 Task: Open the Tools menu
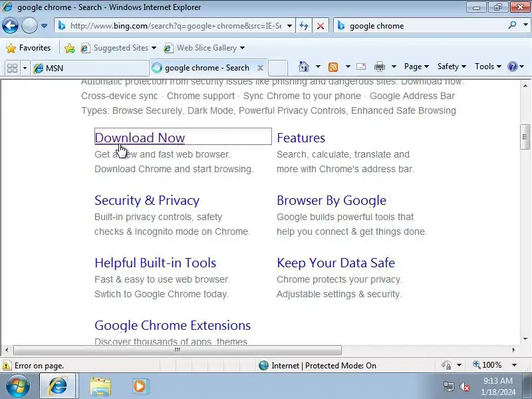click(x=488, y=66)
